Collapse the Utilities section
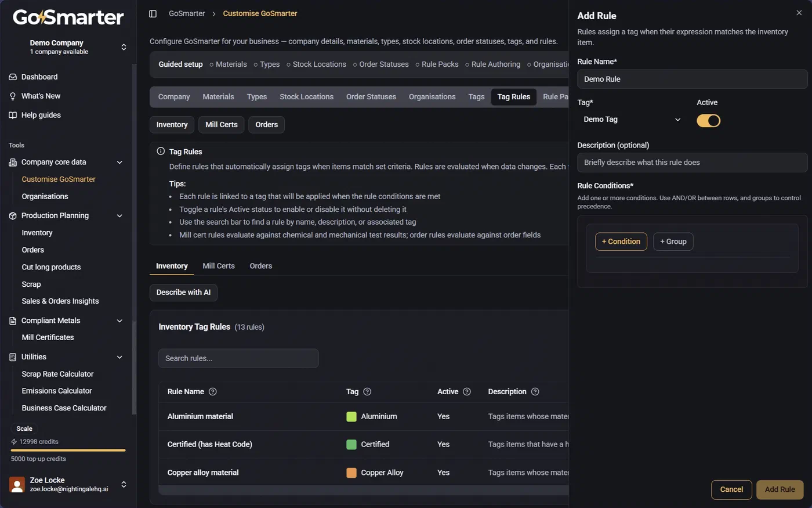The image size is (812, 508). point(119,357)
